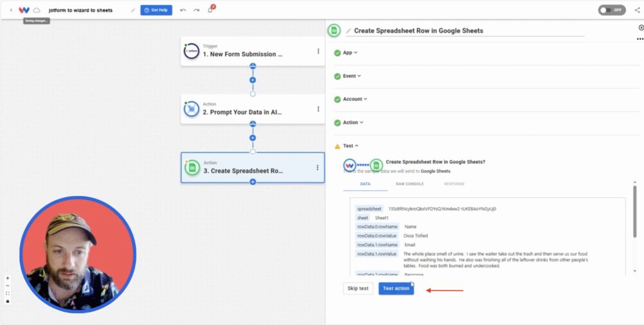Viewport: 644px width, 325px height.
Task: Click the 'Email' row name value
Action: point(409,245)
